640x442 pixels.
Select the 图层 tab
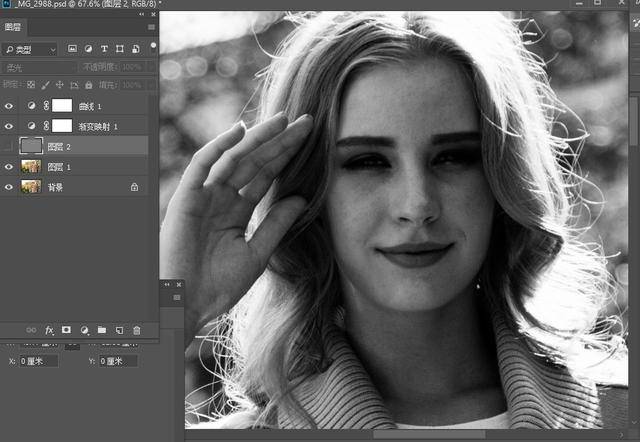[x=13, y=27]
